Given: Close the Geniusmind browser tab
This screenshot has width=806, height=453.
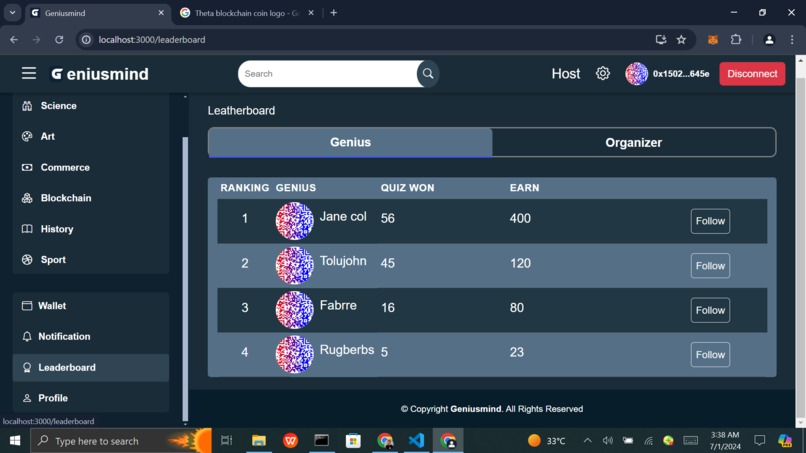Looking at the screenshot, I should point(161,13).
